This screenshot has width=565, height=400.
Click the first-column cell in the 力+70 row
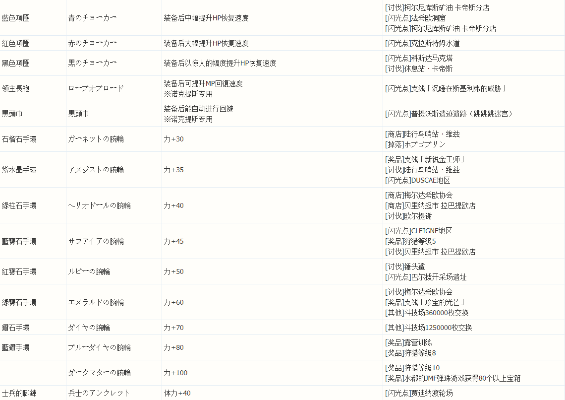15,328
